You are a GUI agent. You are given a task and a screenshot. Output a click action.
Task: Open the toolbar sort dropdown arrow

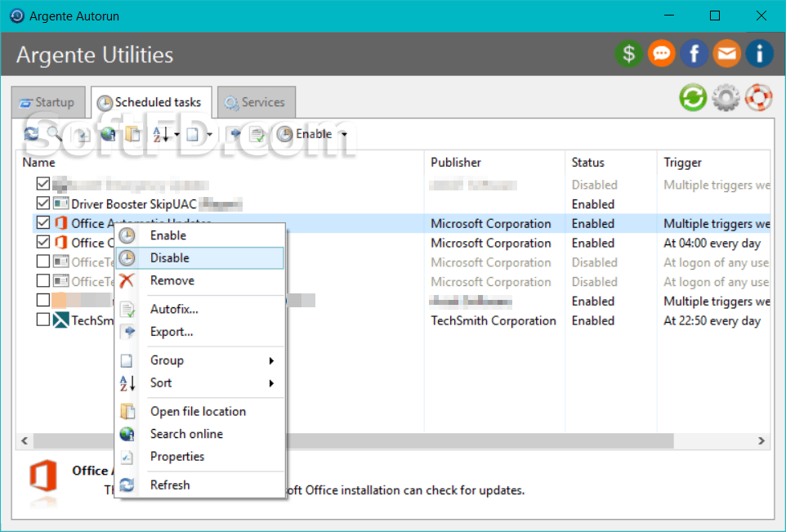176,134
